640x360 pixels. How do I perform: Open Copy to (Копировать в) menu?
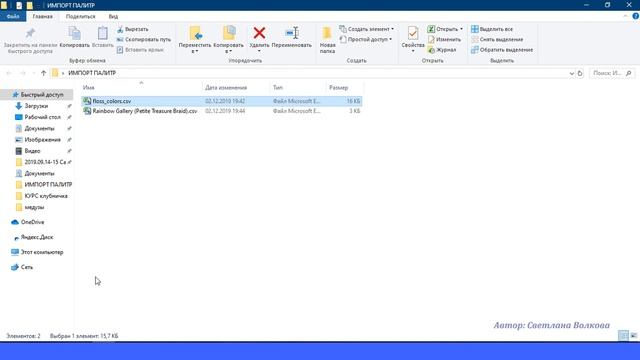pyautogui.click(x=229, y=40)
